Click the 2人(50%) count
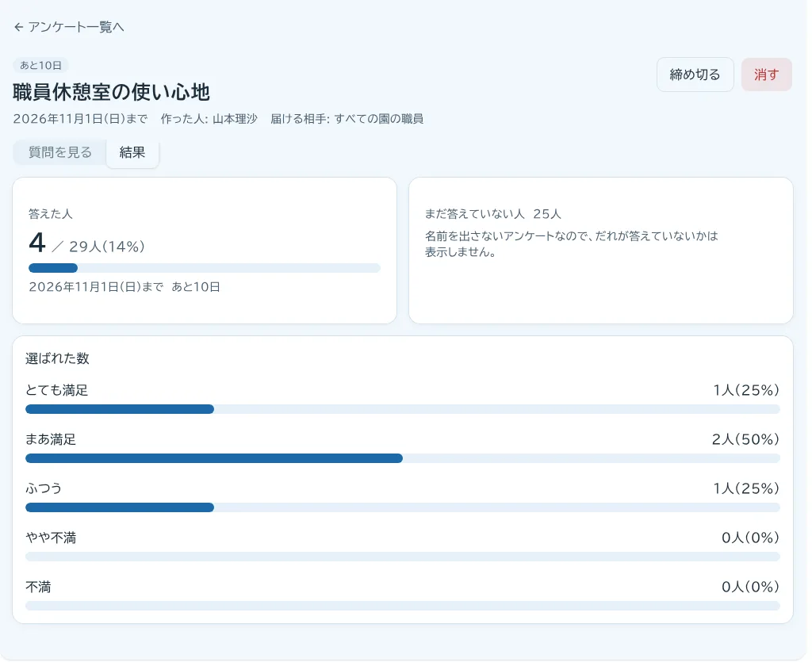The image size is (812, 666). pyautogui.click(x=745, y=439)
